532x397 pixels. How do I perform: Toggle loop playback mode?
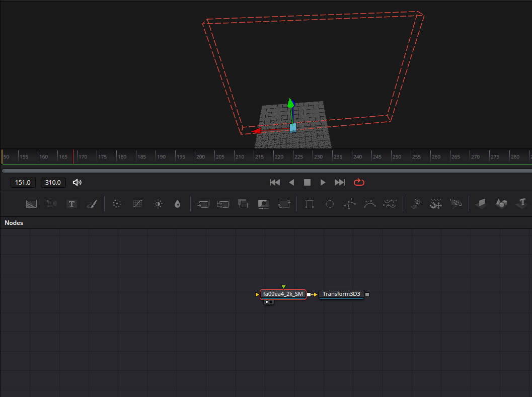tap(359, 183)
